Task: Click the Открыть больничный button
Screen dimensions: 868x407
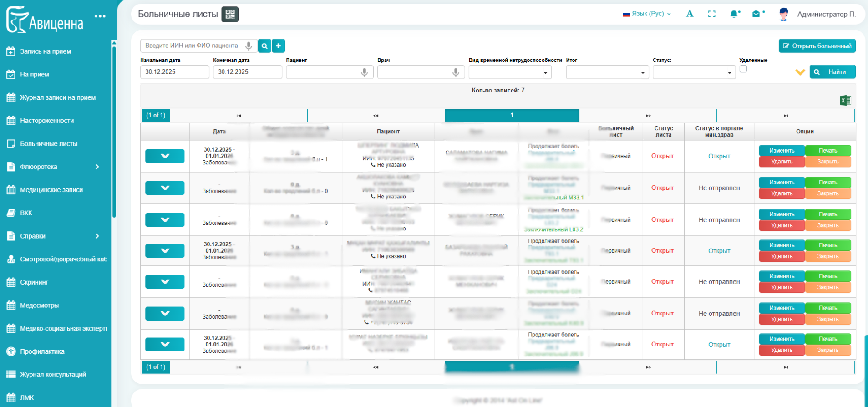Action: (817, 46)
